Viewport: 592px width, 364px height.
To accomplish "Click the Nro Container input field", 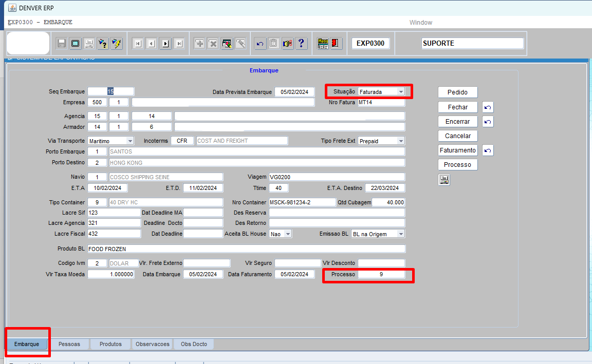I will (302, 202).
